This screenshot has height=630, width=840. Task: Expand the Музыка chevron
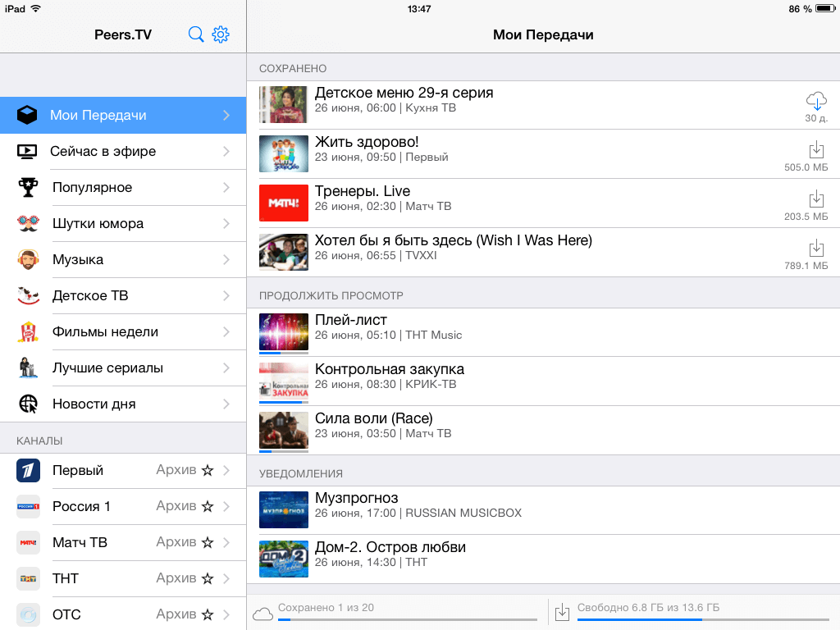point(226,260)
